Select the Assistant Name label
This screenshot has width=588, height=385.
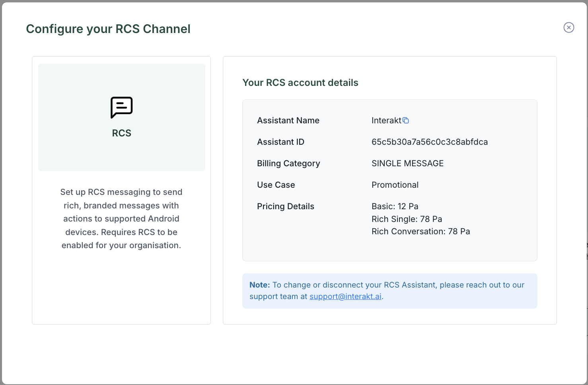click(x=288, y=121)
